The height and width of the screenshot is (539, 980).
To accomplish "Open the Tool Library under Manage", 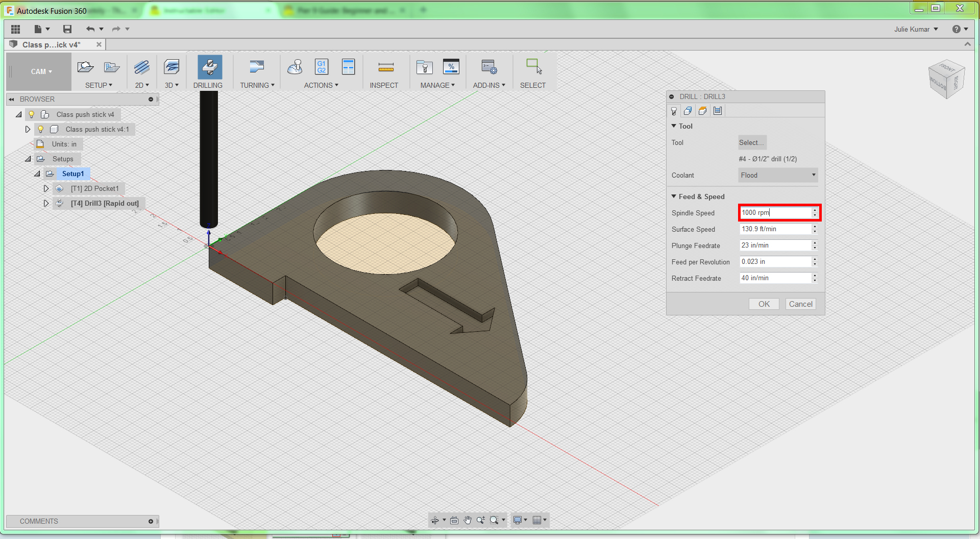I will [x=424, y=67].
